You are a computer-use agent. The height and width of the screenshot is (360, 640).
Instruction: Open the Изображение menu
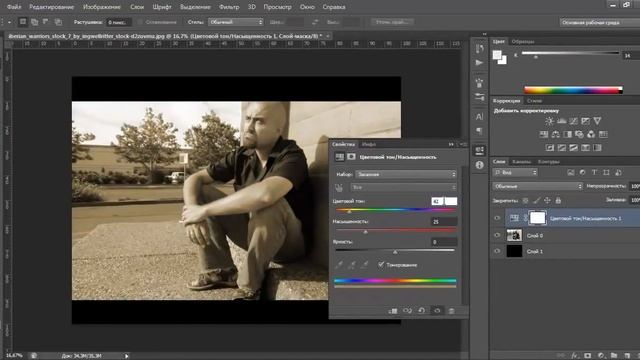(x=102, y=7)
